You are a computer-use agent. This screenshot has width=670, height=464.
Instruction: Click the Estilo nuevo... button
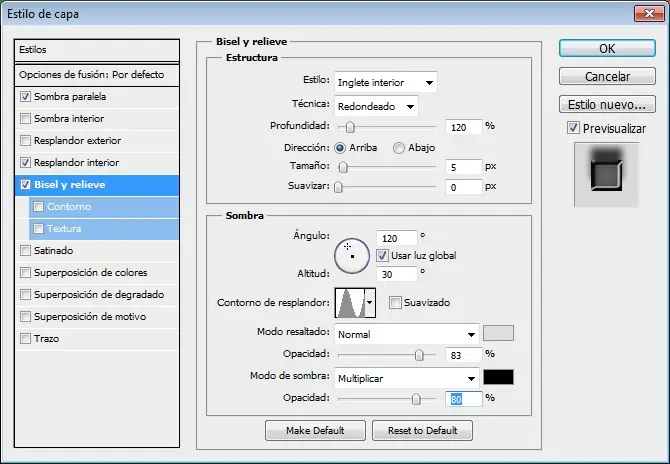(606, 104)
